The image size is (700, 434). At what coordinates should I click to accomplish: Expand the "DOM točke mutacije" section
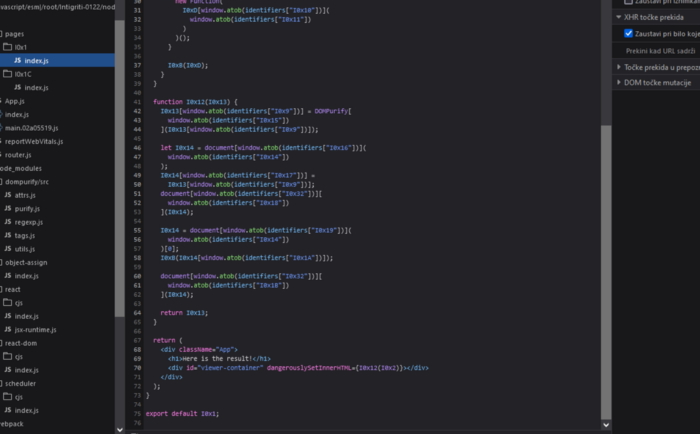[x=619, y=82]
